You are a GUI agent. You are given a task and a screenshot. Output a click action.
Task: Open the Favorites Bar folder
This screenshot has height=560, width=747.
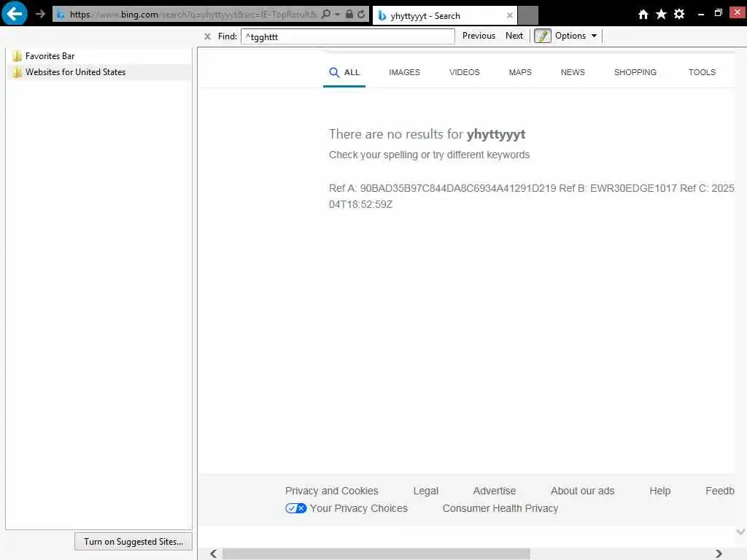(x=50, y=56)
